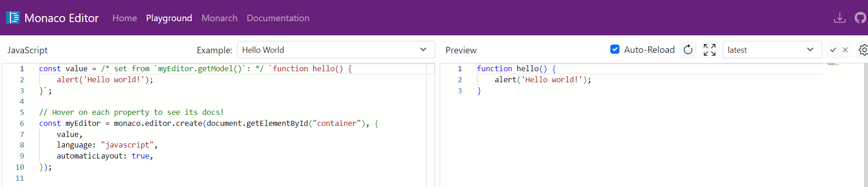Click the "automaticLayout: true," line
The image size is (868, 187).
(105, 156)
